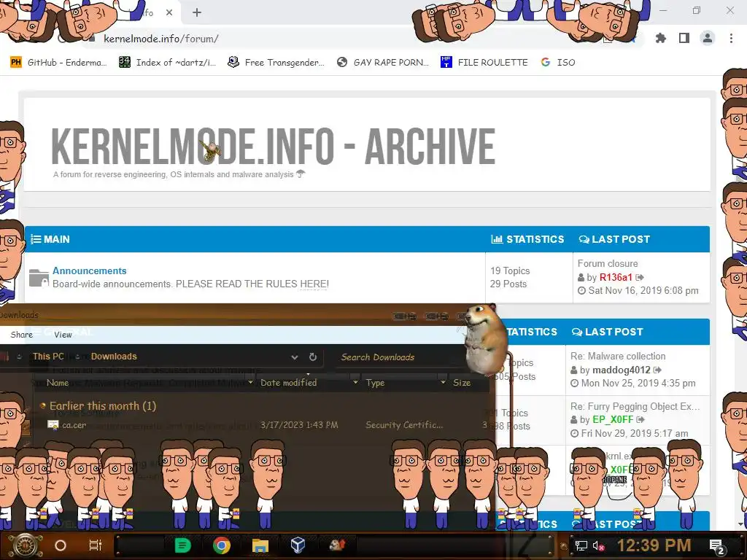The width and height of the screenshot is (747, 560).
Task: Collapse the Earlier this month group
Action: point(43,405)
